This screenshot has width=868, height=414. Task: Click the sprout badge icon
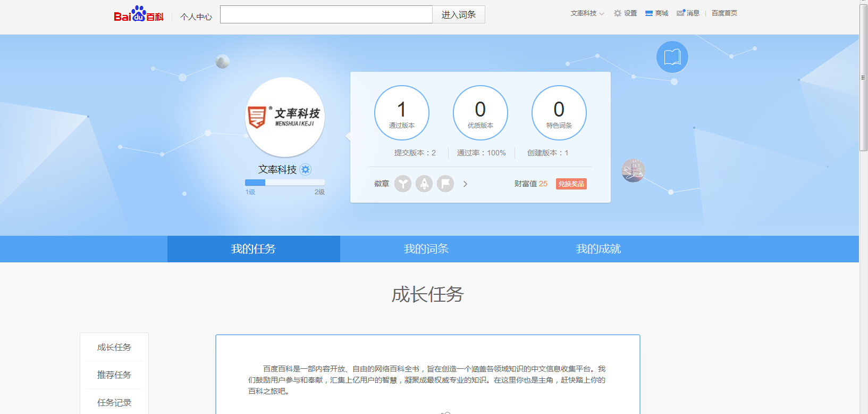coord(403,184)
